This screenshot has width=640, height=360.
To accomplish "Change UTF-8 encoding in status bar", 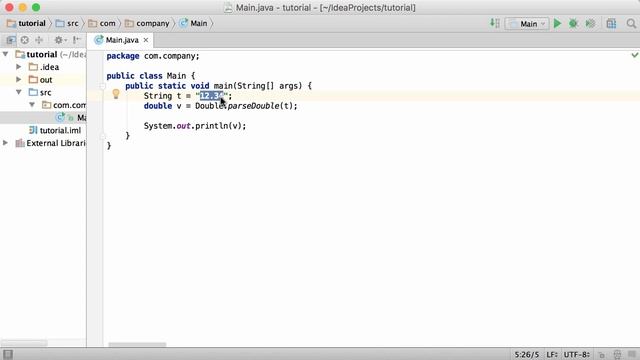I will (577, 354).
